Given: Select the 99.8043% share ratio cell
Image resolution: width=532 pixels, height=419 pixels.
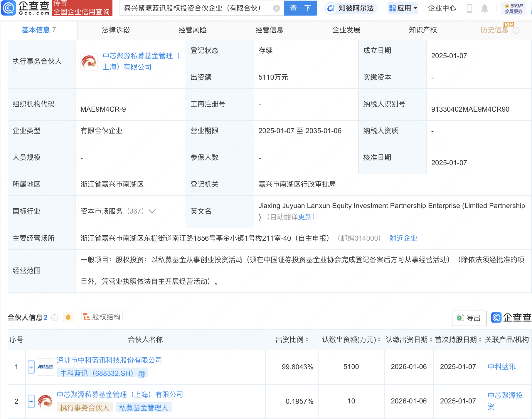Looking at the screenshot, I should point(297,367).
